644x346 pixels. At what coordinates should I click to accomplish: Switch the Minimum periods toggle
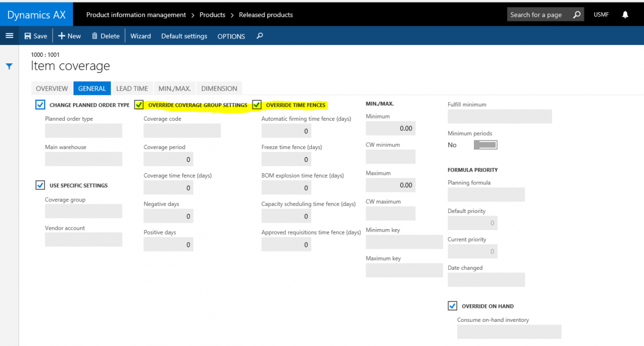pyautogui.click(x=486, y=145)
